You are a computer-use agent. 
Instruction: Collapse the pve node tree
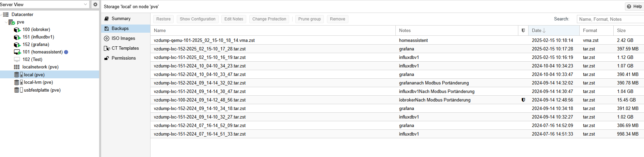pyautogui.click(x=6, y=22)
